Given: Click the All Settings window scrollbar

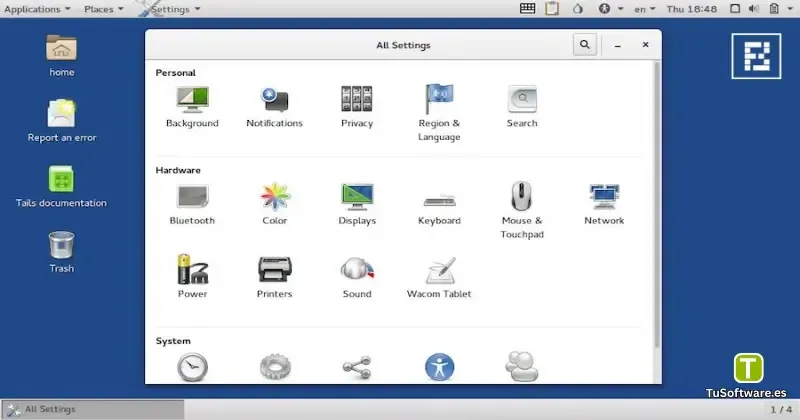Looking at the screenshot, I should point(657,204).
